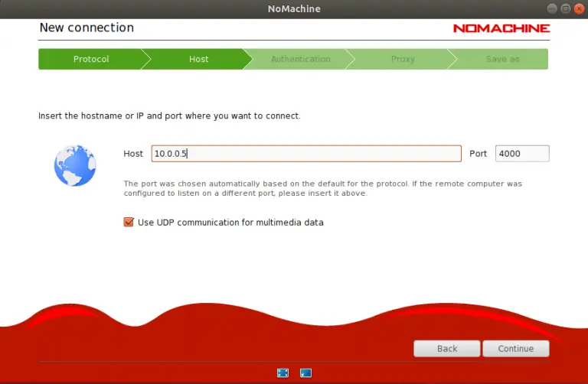
Task: Go to the Protocol step
Action: tap(91, 59)
